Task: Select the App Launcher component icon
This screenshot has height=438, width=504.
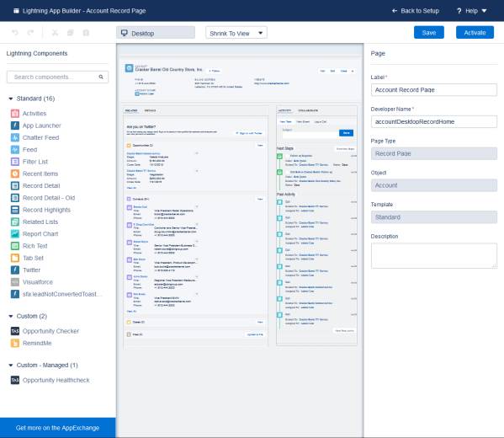Action: [15, 126]
